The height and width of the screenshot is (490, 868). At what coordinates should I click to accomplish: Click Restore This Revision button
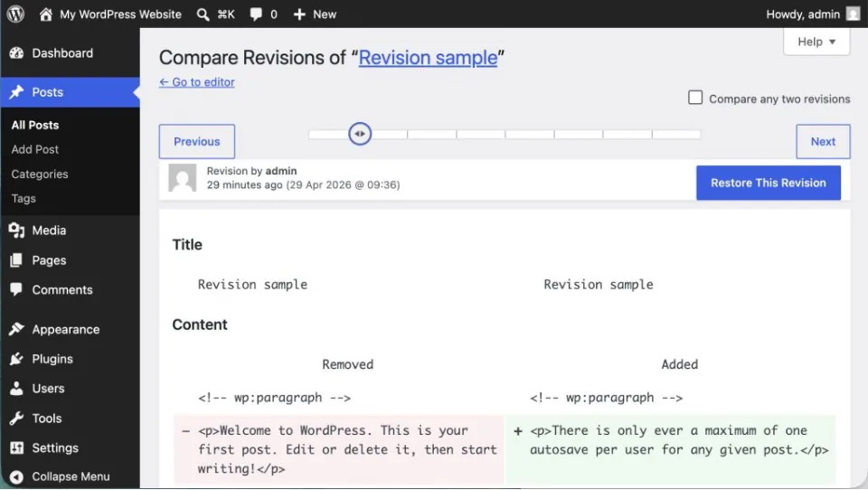(x=768, y=183)
